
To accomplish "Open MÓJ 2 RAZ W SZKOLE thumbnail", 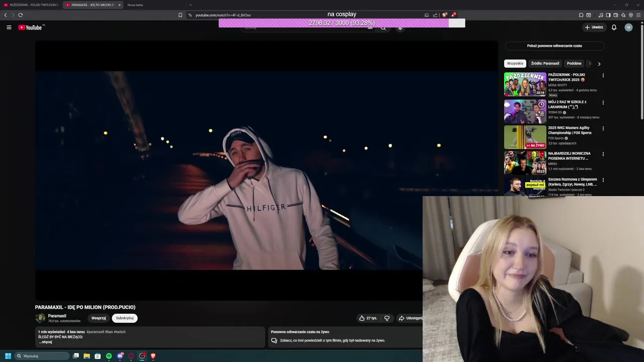I will pos(525,111).
